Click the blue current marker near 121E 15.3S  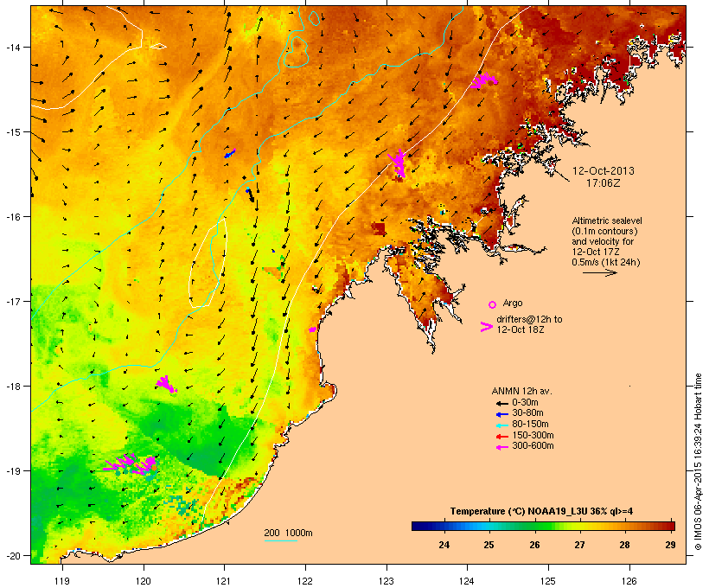point(230,153)
